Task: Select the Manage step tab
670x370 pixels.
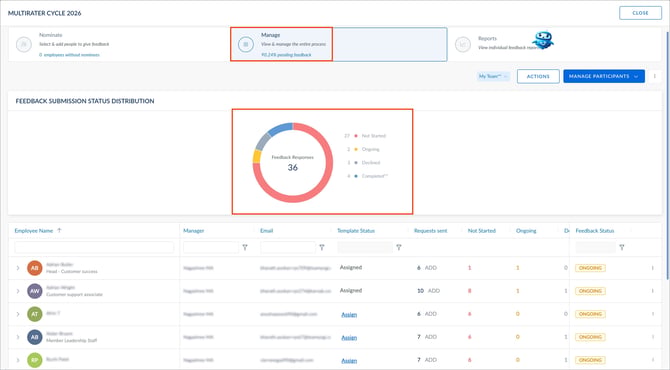Action: (339, 44)
